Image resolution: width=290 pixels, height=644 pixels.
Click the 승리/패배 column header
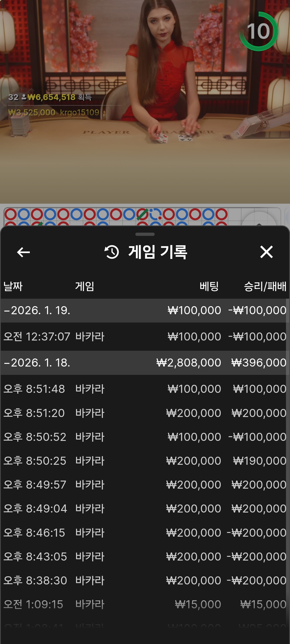[x=265, y=286]
